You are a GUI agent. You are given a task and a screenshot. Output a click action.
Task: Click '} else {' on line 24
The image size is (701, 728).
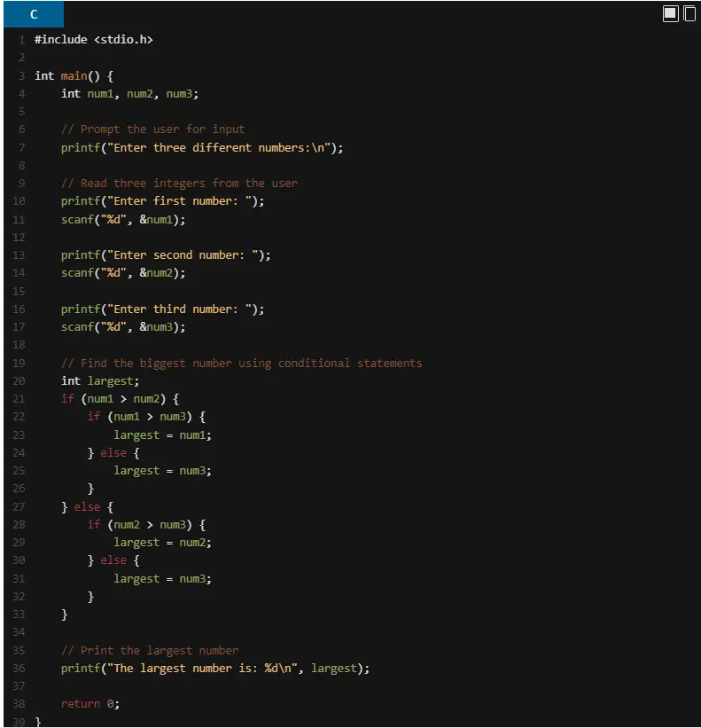(113, 453)
